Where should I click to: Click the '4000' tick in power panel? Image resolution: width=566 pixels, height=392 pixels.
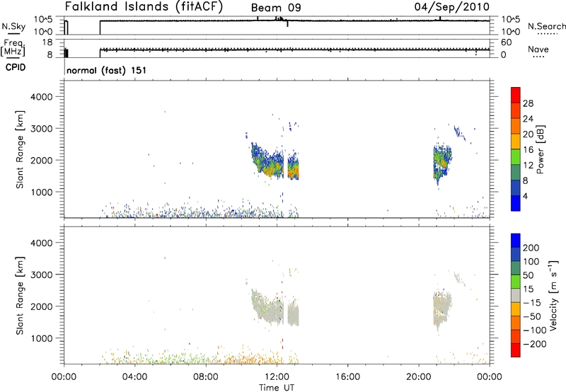click(x=42, y=97)
